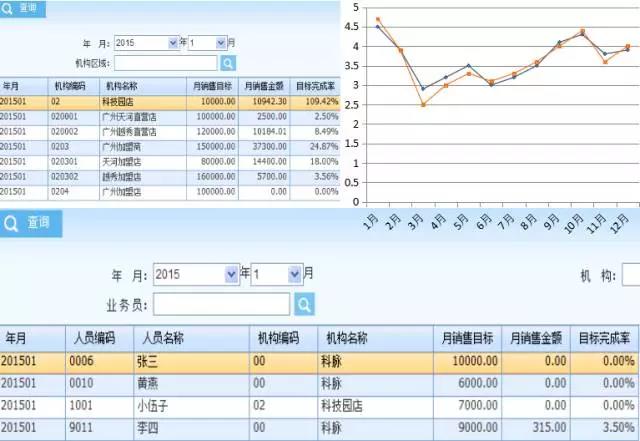This screenshot has width=640, height=441.
Task: Click the lower table 机构名称 column header
Action: tap(376, 339)
